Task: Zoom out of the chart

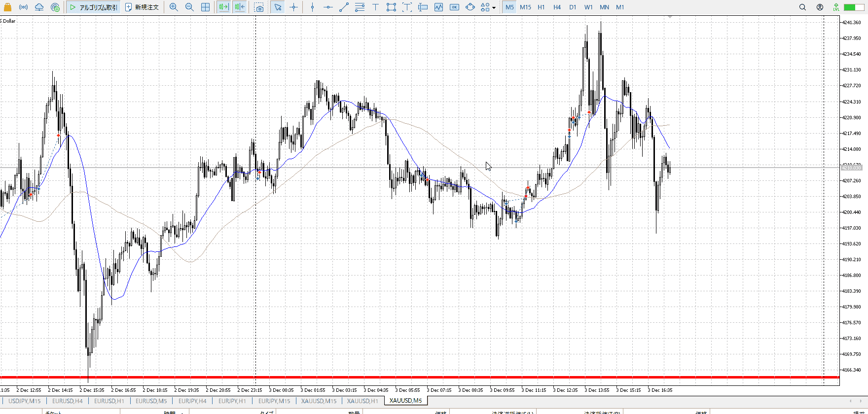Action: point(189,7)
